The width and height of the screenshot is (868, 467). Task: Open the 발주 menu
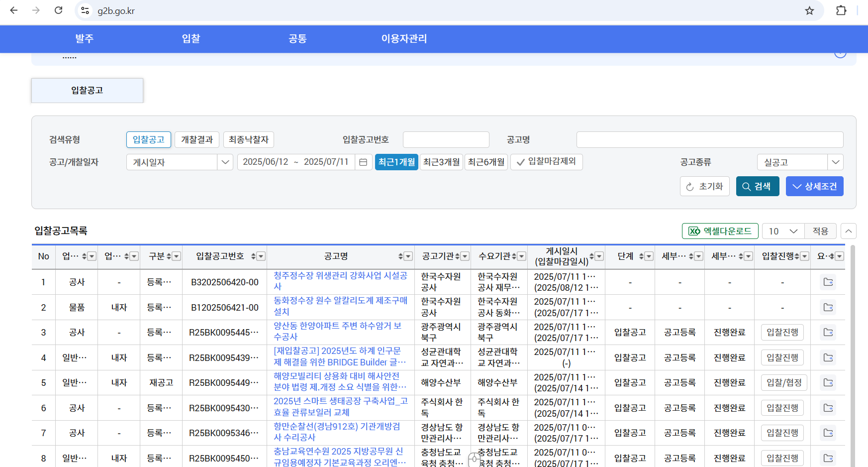(84, 39)
